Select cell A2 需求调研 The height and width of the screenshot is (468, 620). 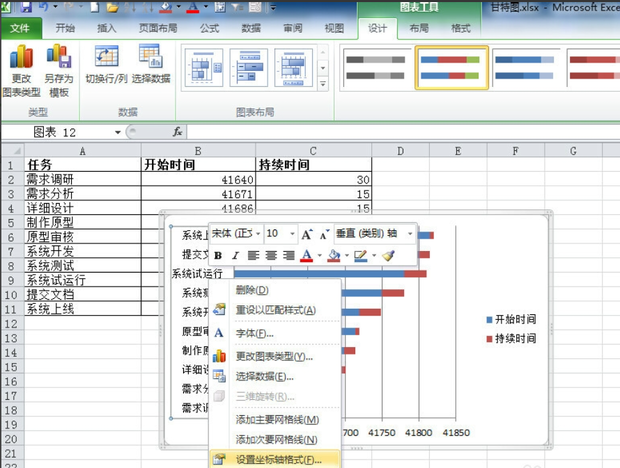click(83, 179)
